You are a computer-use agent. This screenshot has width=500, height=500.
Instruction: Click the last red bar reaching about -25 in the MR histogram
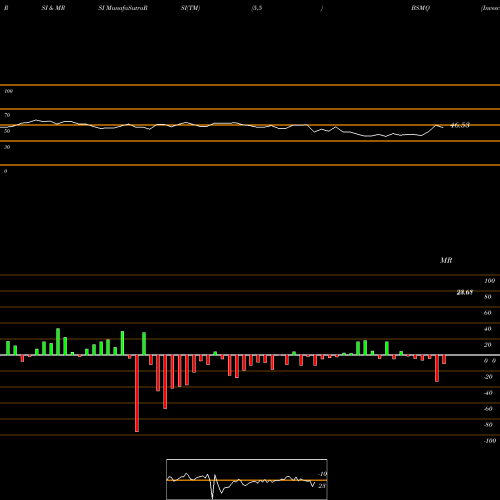coord(437,368)
